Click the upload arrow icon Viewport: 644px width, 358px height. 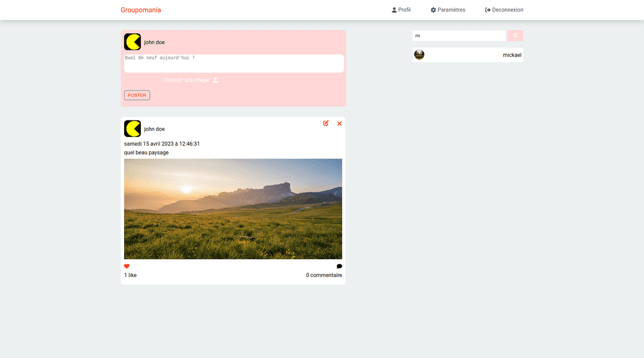coord(216,80)
